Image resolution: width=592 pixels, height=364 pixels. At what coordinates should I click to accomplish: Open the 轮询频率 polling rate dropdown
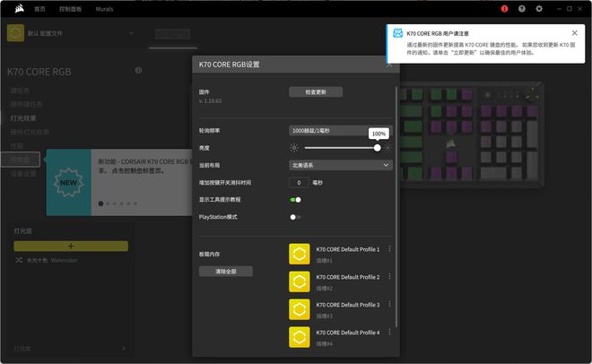341,131
